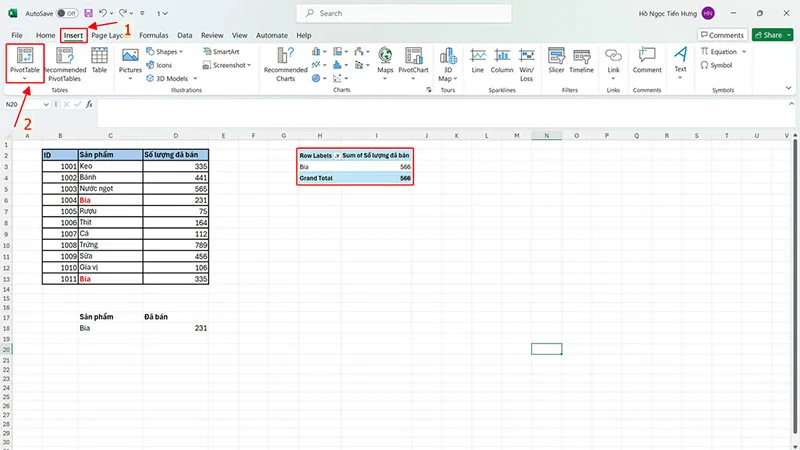Click the Icons illustration button
The height and width of the screenshot is (450, 800).
point(159,65)
